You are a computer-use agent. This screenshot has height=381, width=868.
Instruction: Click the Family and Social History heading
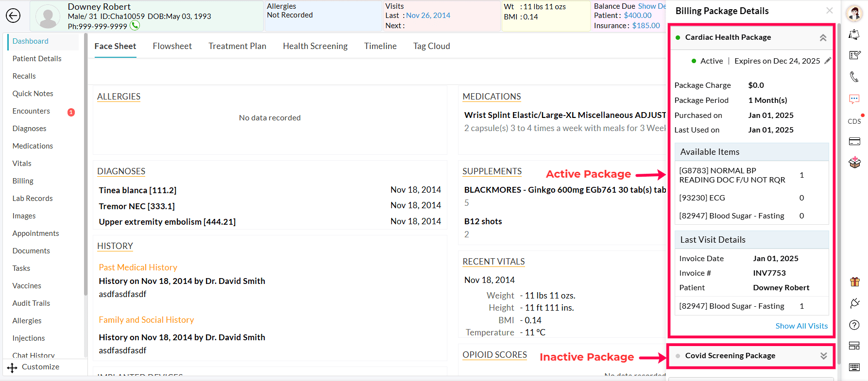click(x=146, y=320)
